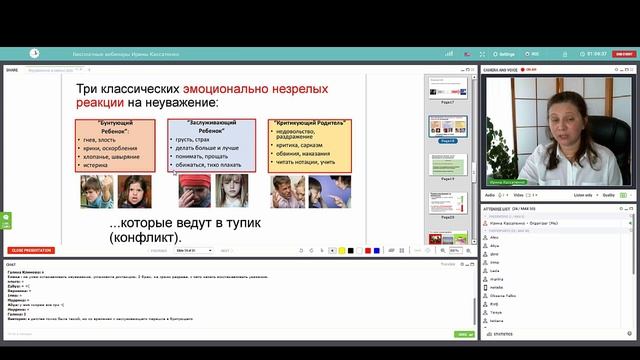Click the zoom out magnifier
Screen dimensions: 640x360
click(x=442, y=251)
